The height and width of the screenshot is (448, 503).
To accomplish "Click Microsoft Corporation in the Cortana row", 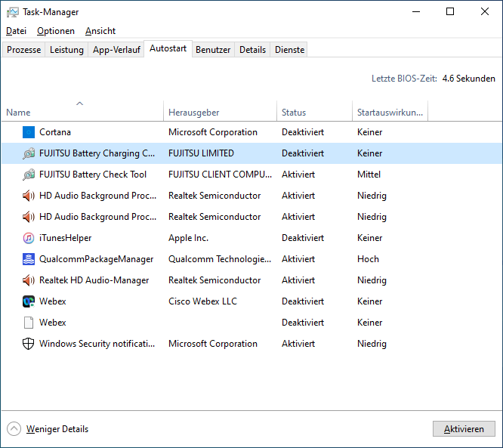I will tap(213, 132).
